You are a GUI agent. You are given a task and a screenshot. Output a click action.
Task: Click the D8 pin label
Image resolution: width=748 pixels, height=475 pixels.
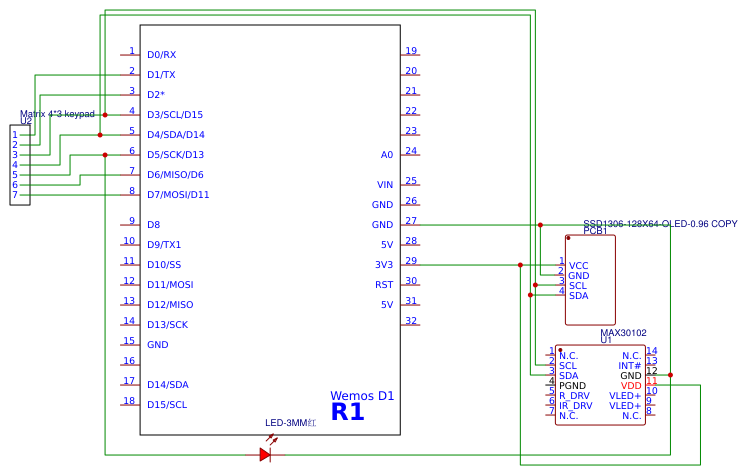pyautogui.click(x=153, y=225)
